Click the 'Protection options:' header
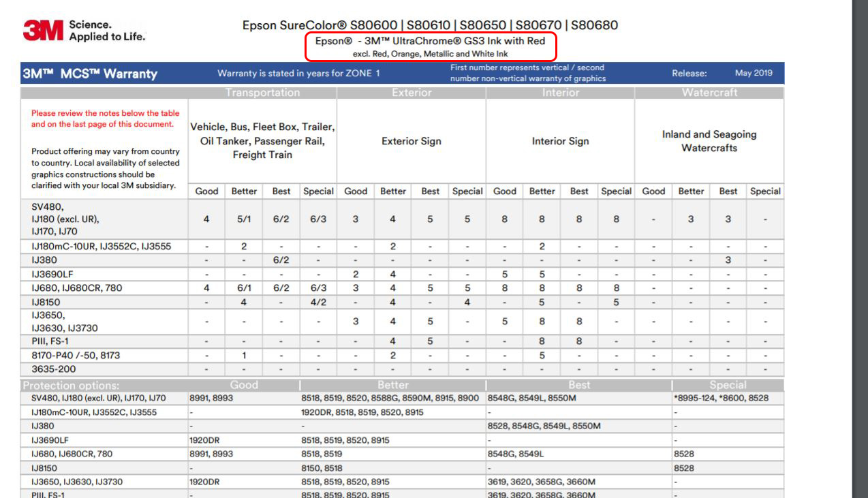868x498 pixels. pos(71,385)
